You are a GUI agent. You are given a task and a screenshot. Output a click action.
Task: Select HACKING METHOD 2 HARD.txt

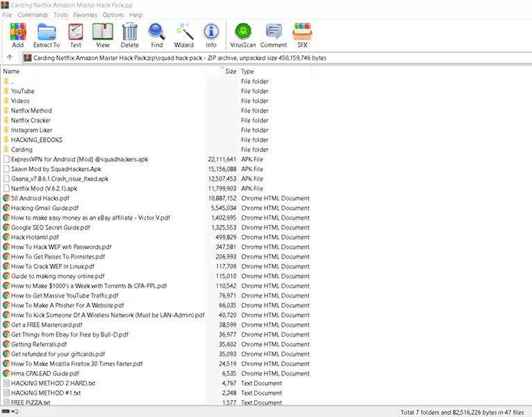click(53, 383)
